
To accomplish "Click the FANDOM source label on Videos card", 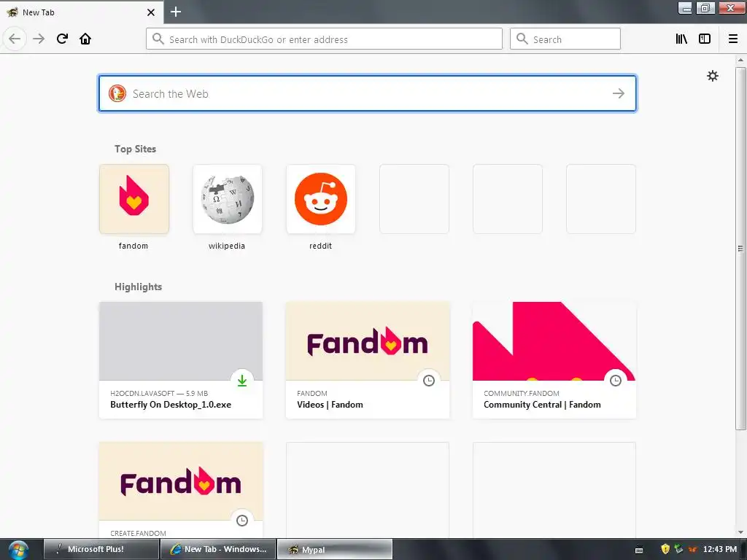I will pos(312,393).
